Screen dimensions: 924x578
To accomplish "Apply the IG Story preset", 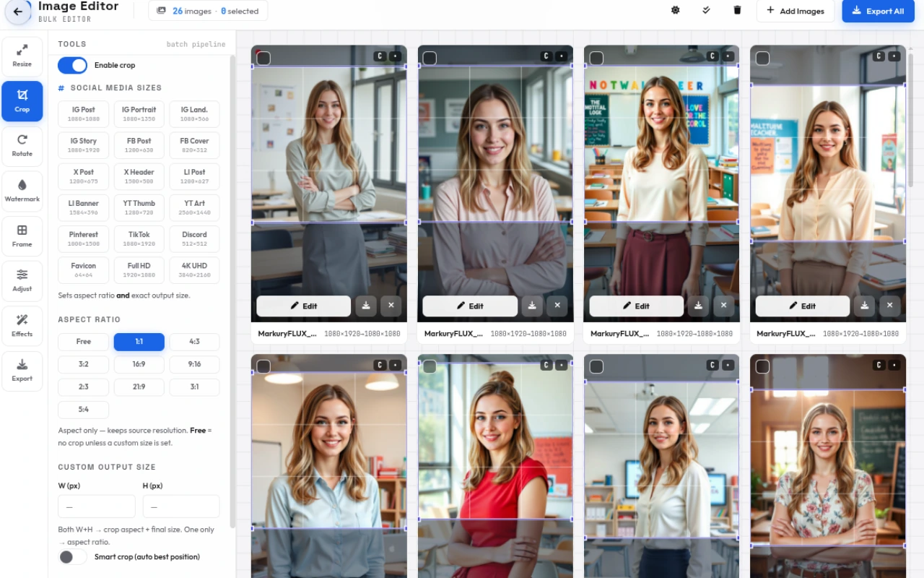I will point(84,144).
